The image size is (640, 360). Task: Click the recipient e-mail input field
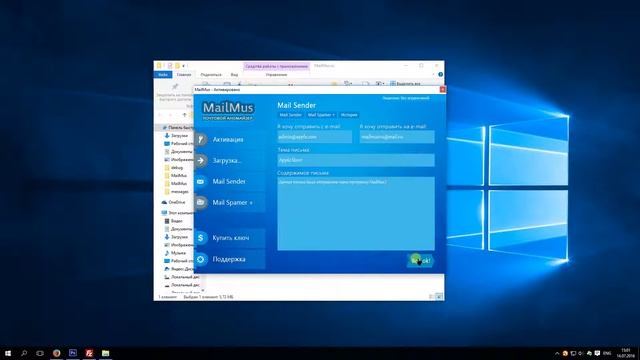click(x=397, y=137)
